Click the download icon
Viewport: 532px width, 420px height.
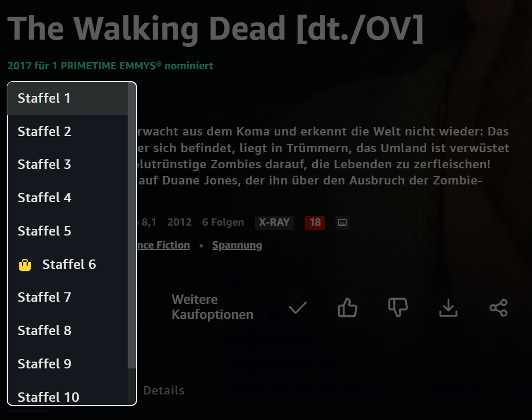[448, 308]
